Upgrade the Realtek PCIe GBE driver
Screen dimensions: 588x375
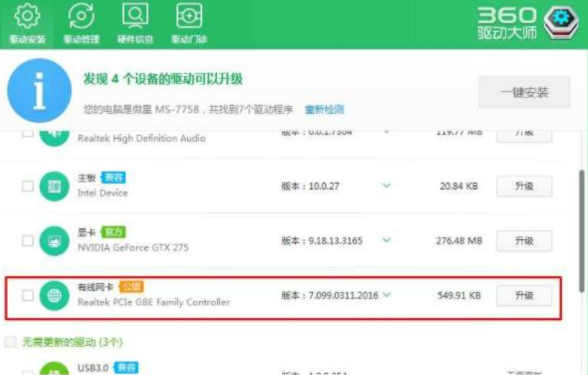pos(524,295)
